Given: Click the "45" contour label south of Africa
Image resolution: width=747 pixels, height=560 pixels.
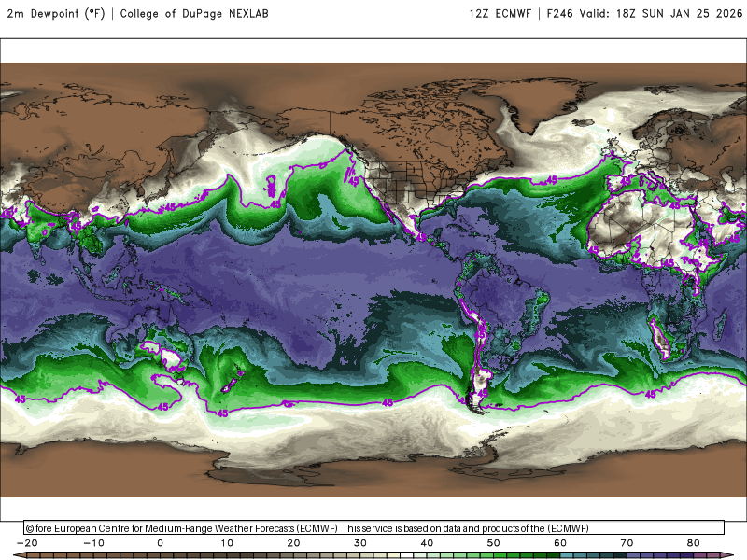Looking at the screenshot, I should tap(650, 394).
